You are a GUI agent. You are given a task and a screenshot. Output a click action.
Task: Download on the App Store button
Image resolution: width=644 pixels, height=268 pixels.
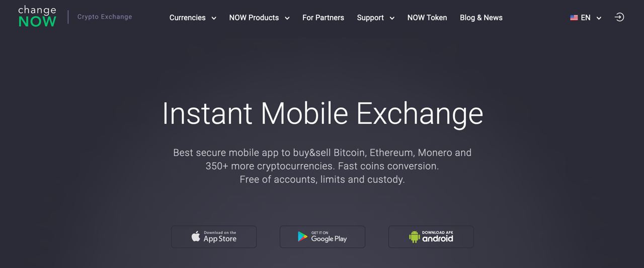214,237
